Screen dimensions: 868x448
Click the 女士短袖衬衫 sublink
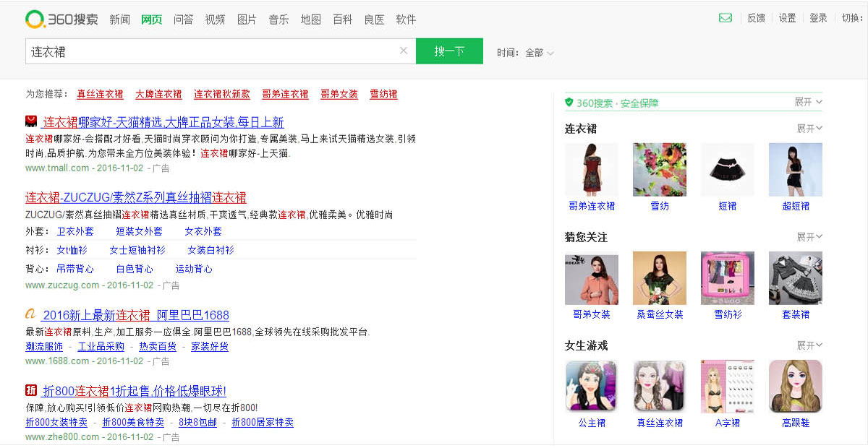coord(137,250)
